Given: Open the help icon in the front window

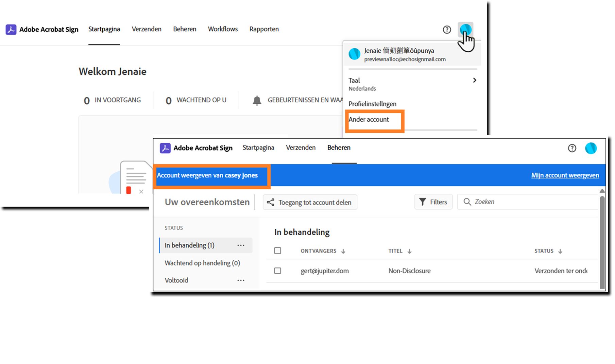Looking at the screenshot, I should coord(572,148).
